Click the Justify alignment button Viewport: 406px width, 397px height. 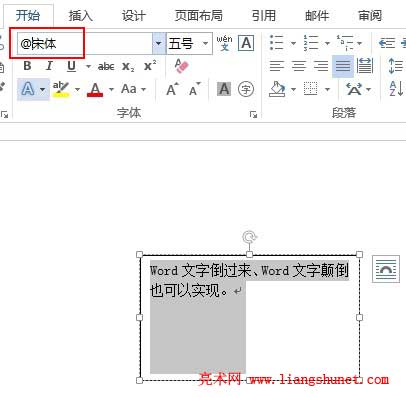point(343,66)
